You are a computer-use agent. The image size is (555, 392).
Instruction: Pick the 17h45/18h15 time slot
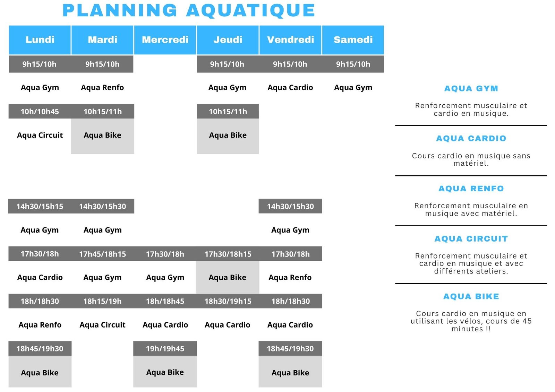coord(102,254)
